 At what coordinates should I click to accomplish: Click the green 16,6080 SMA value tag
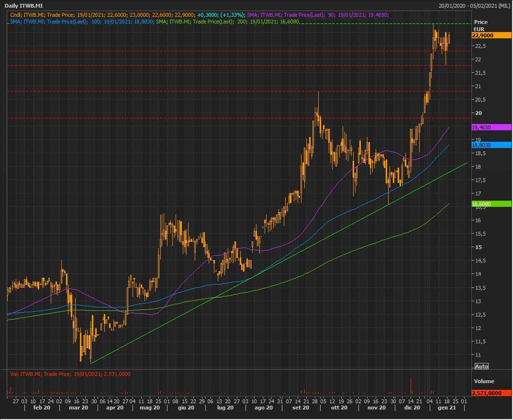click(491, 204)
